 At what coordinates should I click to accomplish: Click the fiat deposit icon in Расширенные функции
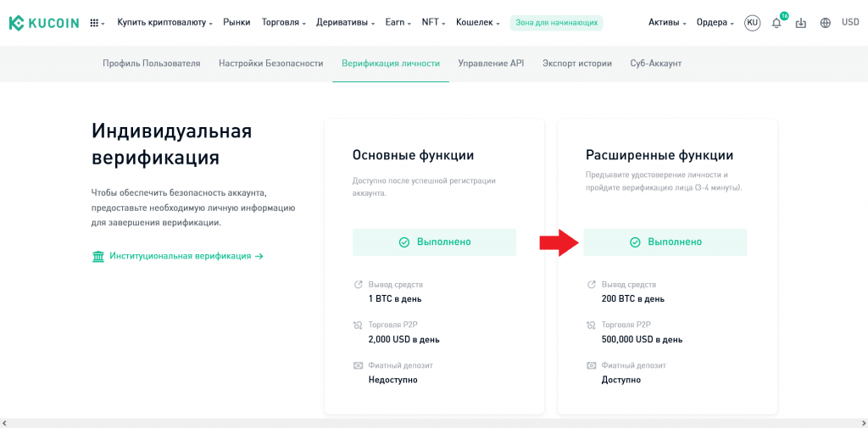591,365
